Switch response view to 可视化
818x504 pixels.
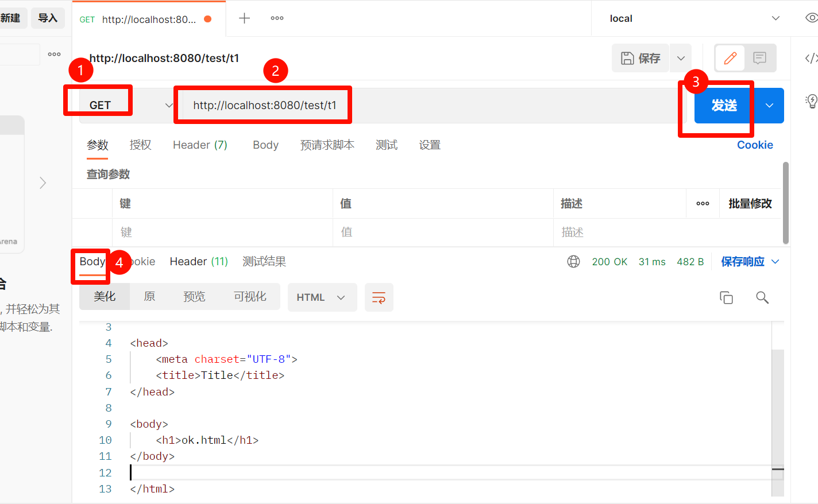(250, 297)
